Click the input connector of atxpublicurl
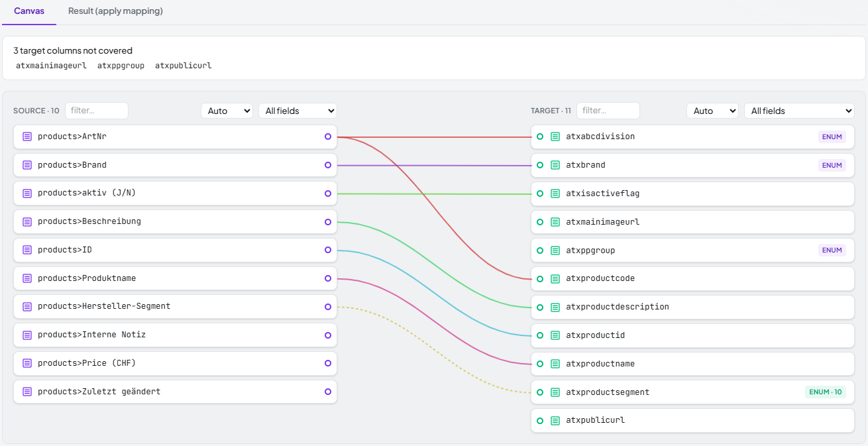The width and height of the screenshot is (868, 446). tap(540, 420)
